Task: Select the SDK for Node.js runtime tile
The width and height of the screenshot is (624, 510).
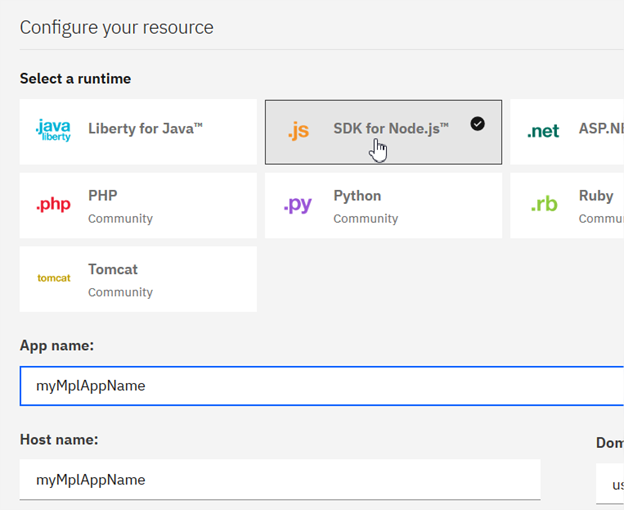Action: (383, 132)
